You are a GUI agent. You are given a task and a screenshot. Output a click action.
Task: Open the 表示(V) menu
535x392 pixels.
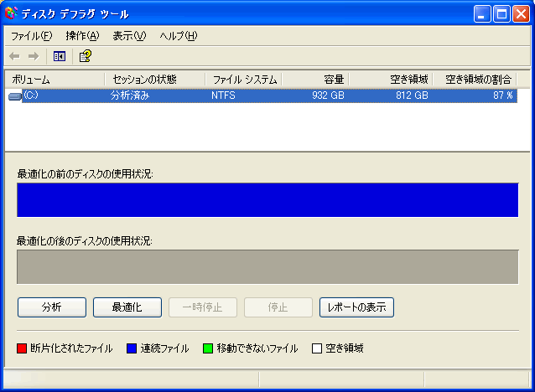coord(129,36)
